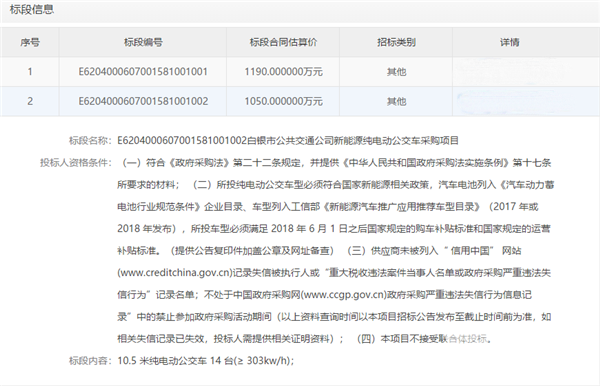
Task: Open the 详情 cell of row 1
Action: (526, 72)
